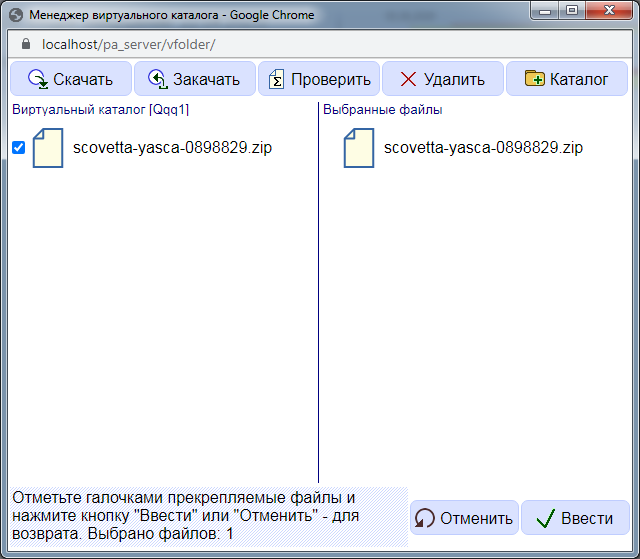Click the Проверить checksum button

click(319, 79)
